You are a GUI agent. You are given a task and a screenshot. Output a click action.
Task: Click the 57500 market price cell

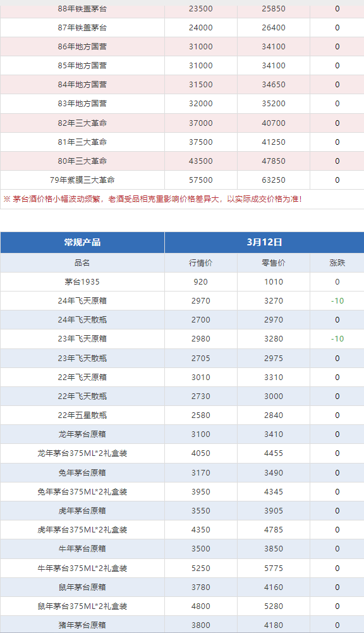coord(200,180)
